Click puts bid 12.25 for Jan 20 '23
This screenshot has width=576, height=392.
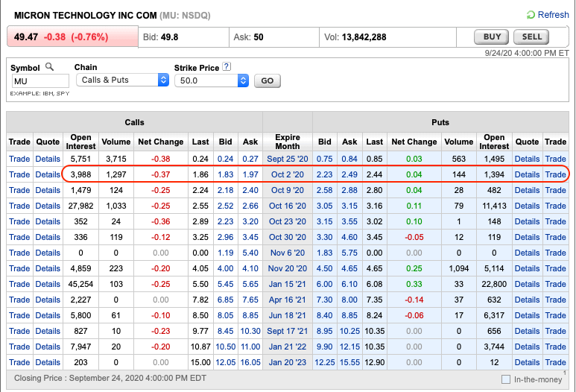(x=324, y=362)
